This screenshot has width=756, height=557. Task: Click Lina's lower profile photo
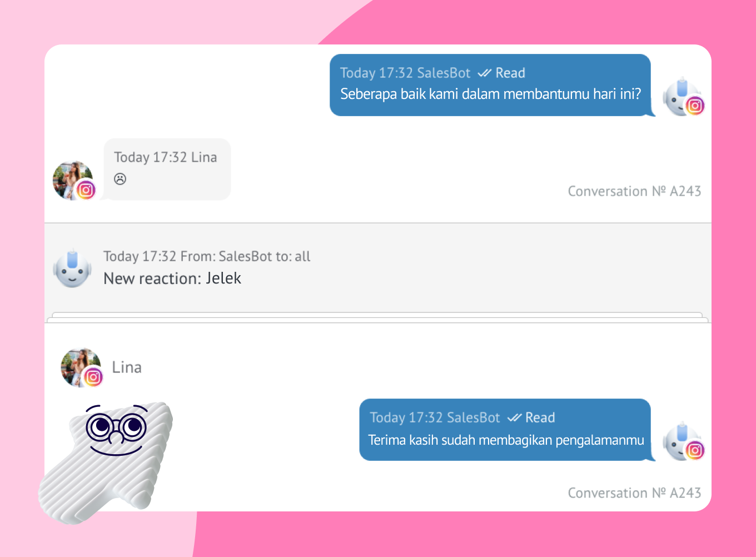coord(81,367)
